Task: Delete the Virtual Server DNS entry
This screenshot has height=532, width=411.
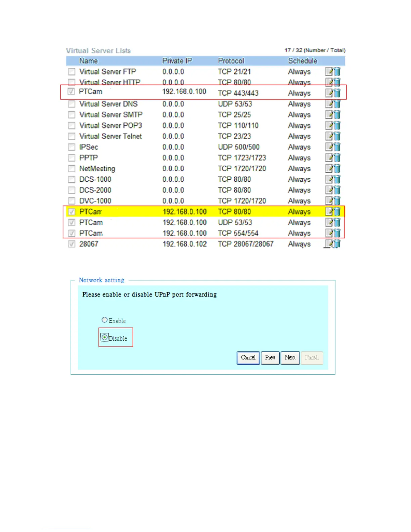Action: coord(337,104)
